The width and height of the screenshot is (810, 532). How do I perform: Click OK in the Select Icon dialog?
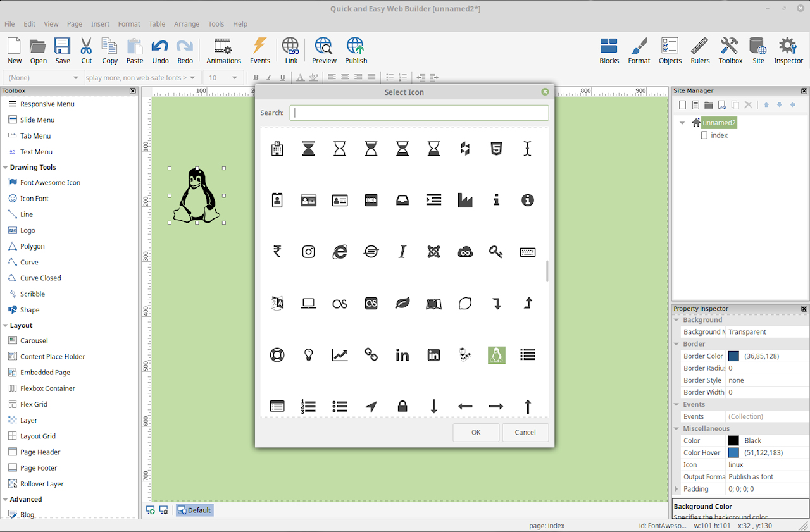[476, 432]
